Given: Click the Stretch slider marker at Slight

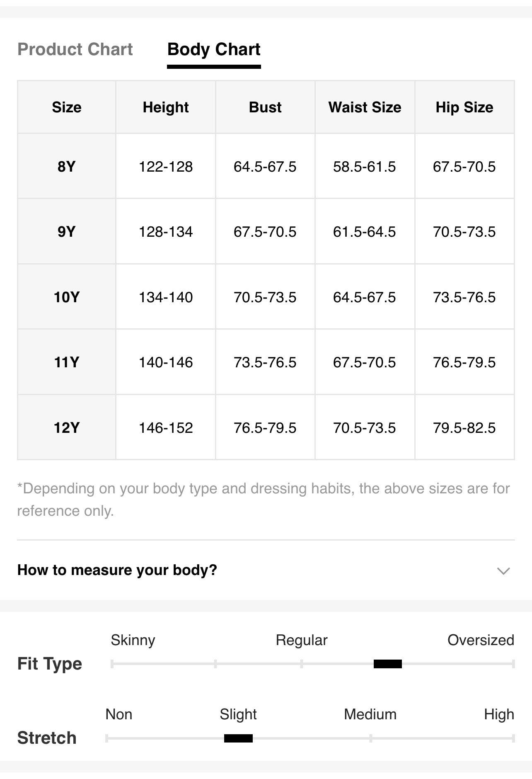Looking at the screenshot, I should [x=238, y=738].
